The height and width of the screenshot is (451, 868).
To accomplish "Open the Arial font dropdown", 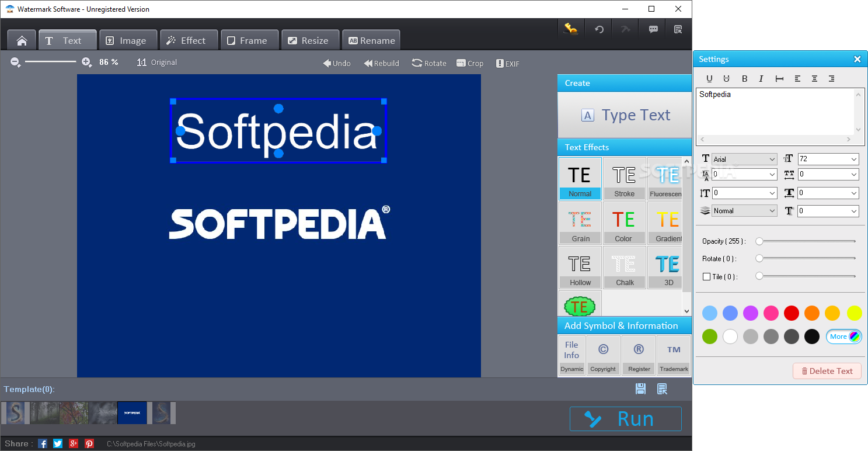I will click(x=744, y=159).
